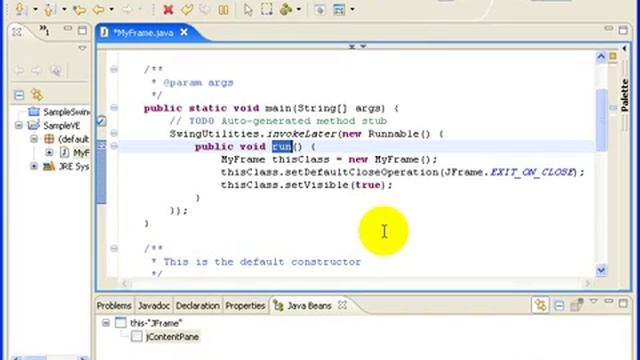Image resolution: width=640 pixels, height=360 pixels.
Task: Select the jContentPane bean
Action: (x=172, y=337)
